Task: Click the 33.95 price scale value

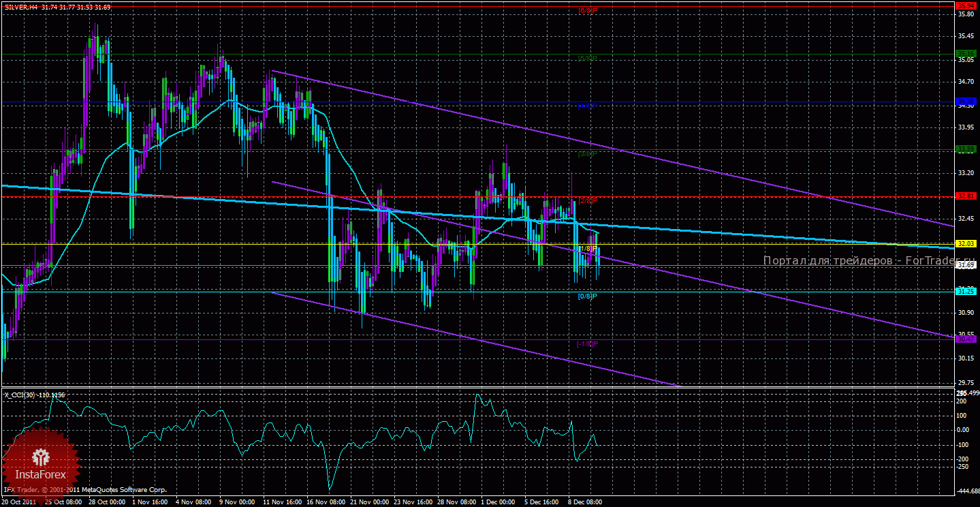Action: click(x=966, y=127)
